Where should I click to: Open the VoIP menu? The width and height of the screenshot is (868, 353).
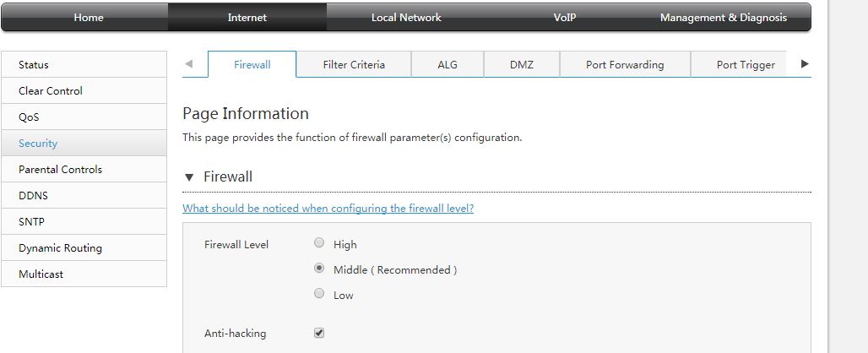coord(565,17)
